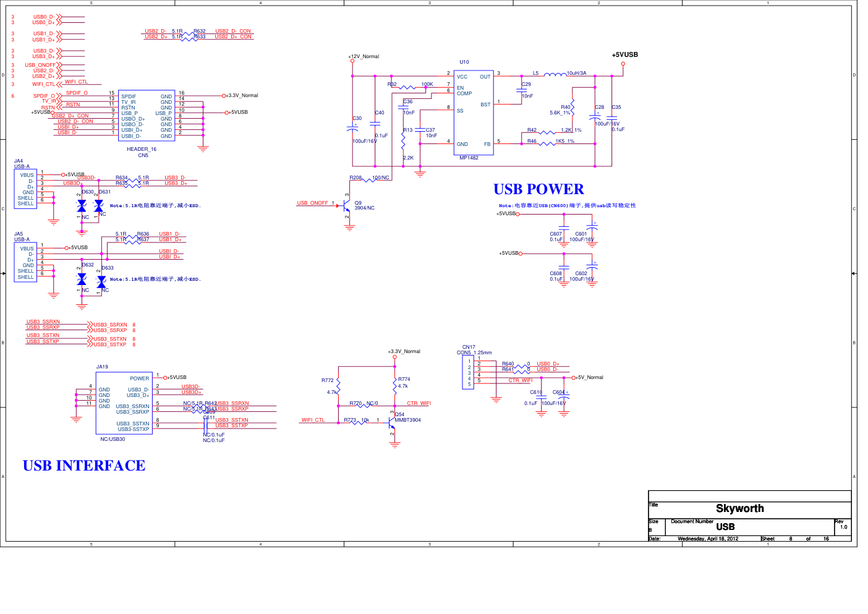Click the JA4 USB-A connector block

[x=25, y=189]
